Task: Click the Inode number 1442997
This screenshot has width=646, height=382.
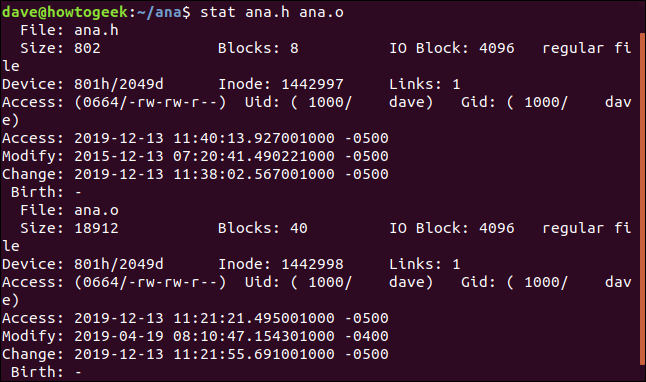Action: tap(312, 84)
